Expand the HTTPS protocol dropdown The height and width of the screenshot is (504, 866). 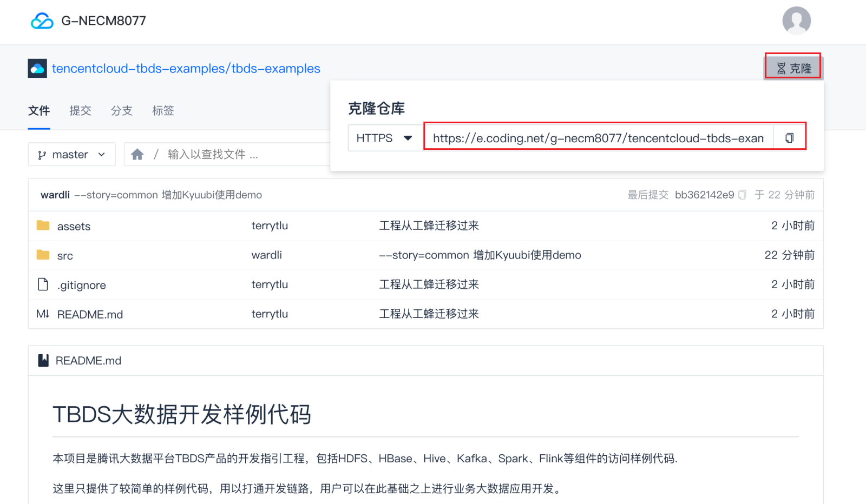(x=384, y=138)
